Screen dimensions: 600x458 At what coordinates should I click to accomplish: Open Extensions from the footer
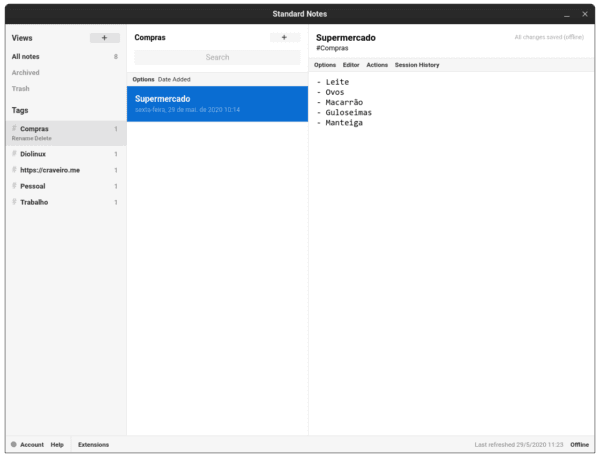click(93, 445)
